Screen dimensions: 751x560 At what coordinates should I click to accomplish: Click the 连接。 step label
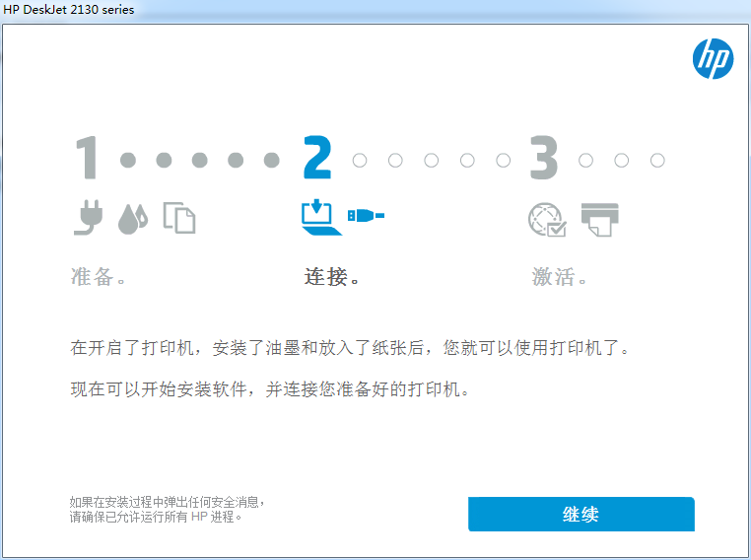pos(331,276)
